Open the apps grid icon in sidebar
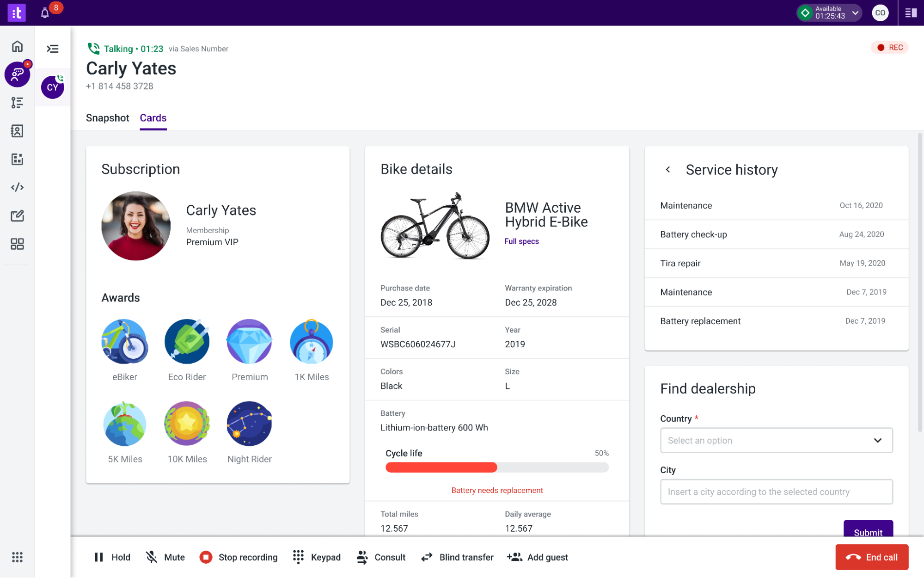Screen dimensions: 924x578 [x=17, y=244]
